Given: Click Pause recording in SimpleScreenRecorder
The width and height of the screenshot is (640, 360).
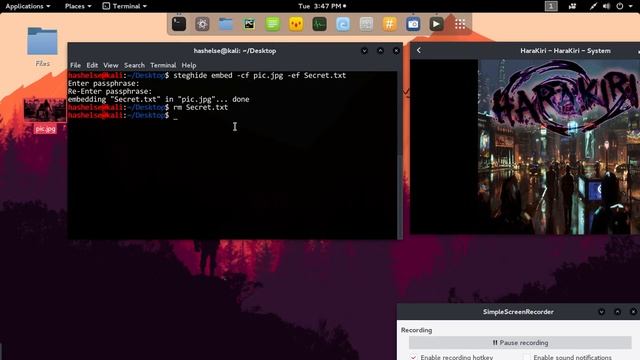Looking at the screenshot, I should [520, 343].
